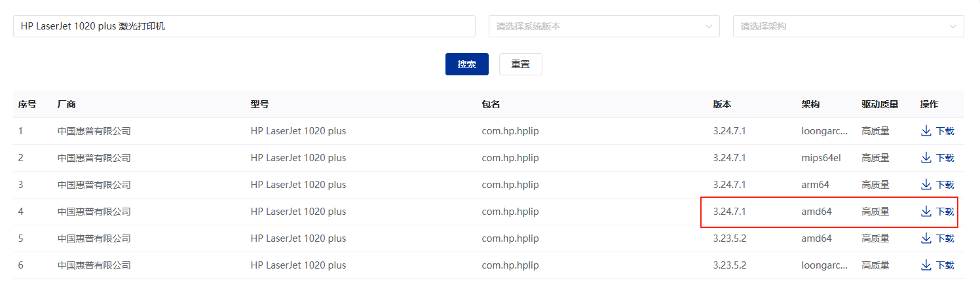Click the architecture dropdown chevron arrow
This screenshot has height=283, width=980.
(952, 26)
